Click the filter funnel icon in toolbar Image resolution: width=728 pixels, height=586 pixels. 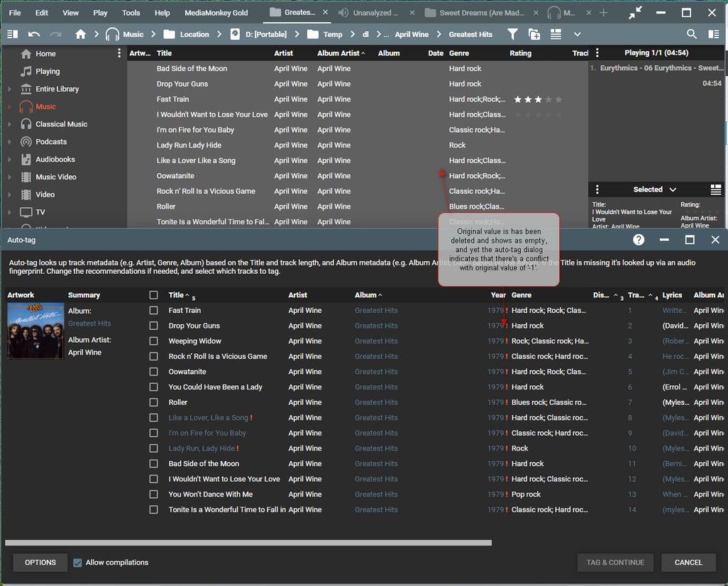512,34
